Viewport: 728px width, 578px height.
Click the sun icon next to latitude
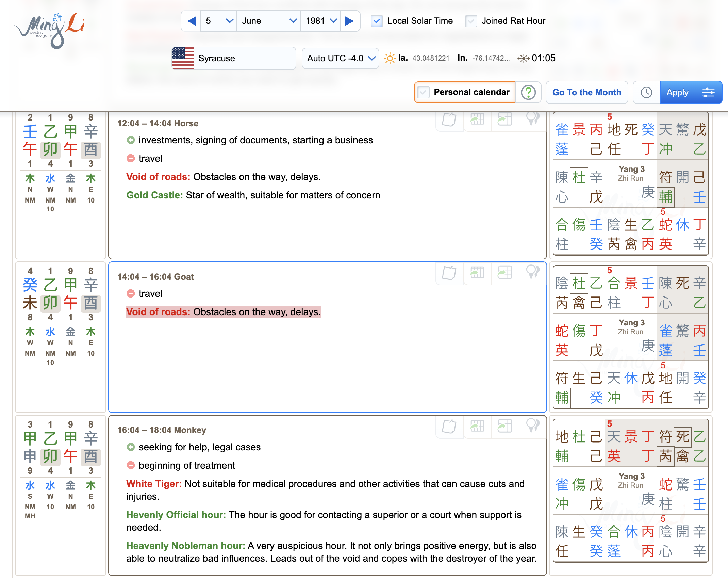[390, 58]
